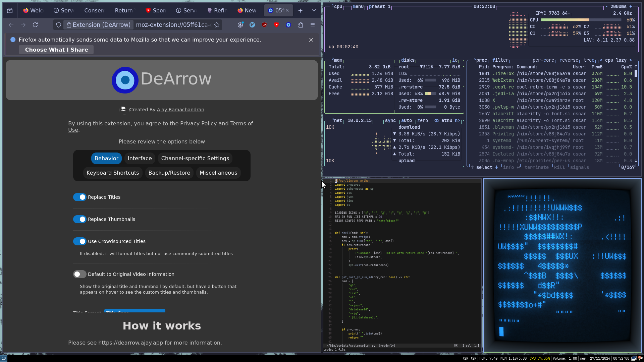Screen dimensions: 644x362
Task: Decrease btop update interval with minus
Action: coord(606,7)
